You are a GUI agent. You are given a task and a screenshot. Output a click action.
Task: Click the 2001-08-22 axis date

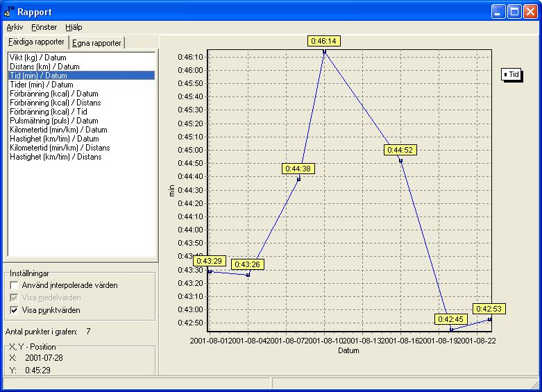pyautogui.click(x=477, y=341)
